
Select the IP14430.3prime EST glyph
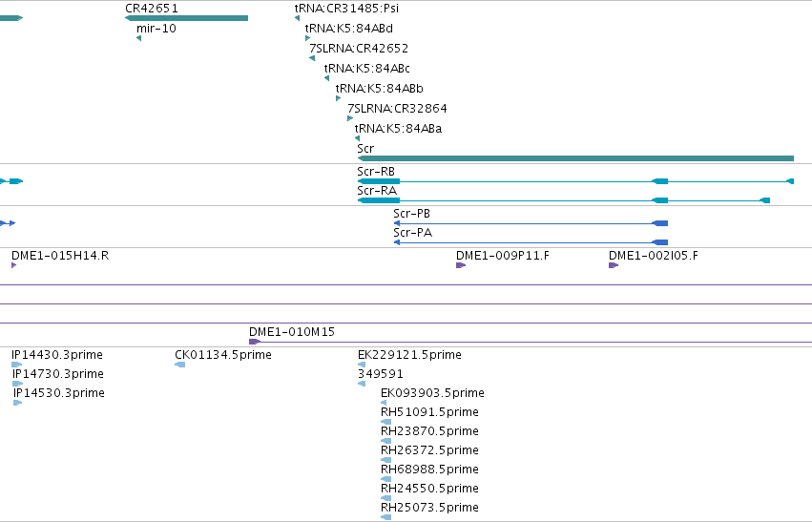[16, 365]
